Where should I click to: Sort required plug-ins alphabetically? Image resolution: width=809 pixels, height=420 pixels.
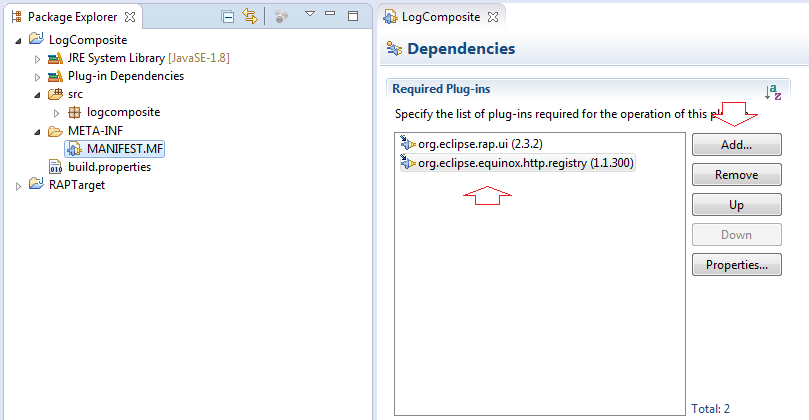[773, 92]
